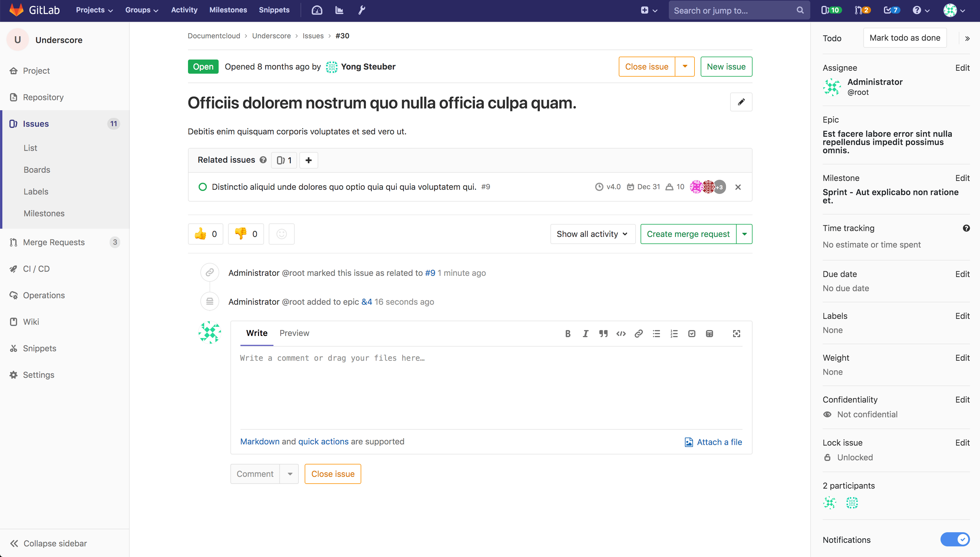Screen dimensions: 980x557
Task: Open Create merge request dropdown arrow
Action: (744, 234)
